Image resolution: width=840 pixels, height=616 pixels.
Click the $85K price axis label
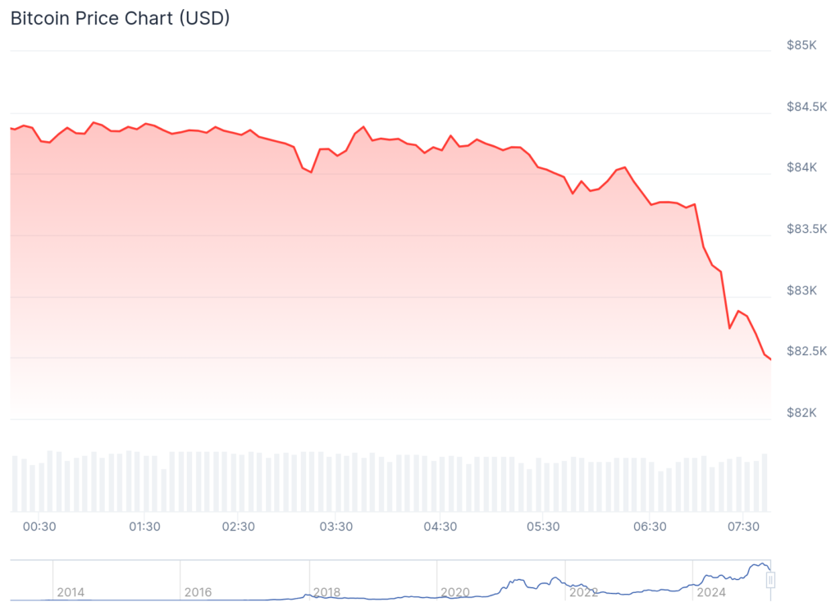coord(801,45)
